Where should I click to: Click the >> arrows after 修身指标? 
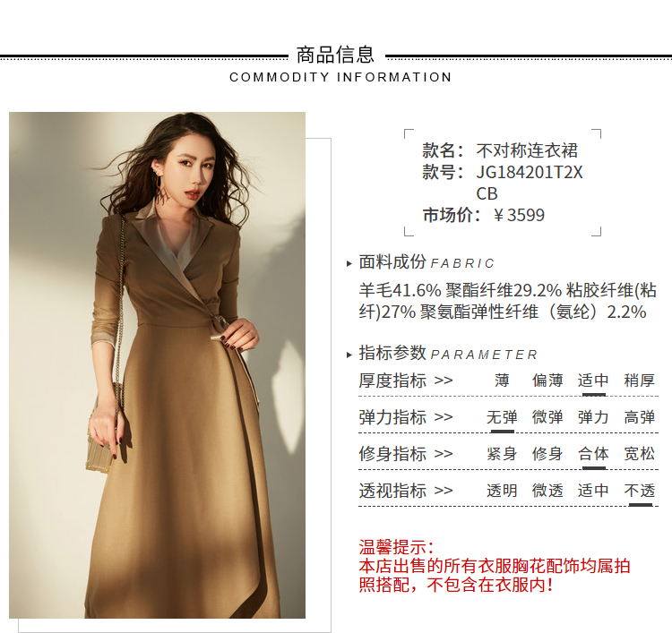[x=444, y=454]
